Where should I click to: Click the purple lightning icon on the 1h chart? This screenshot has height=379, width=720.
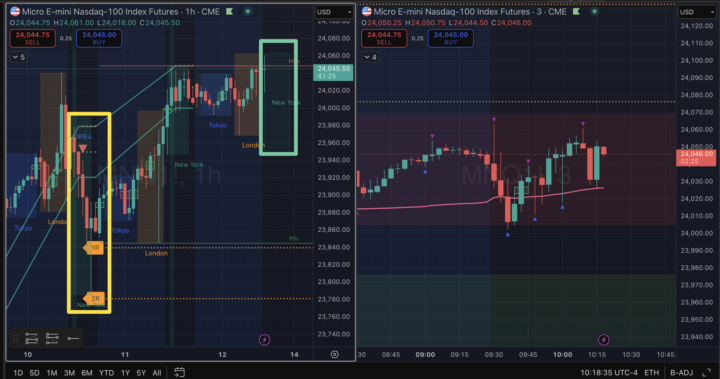(x=264, y=340)
